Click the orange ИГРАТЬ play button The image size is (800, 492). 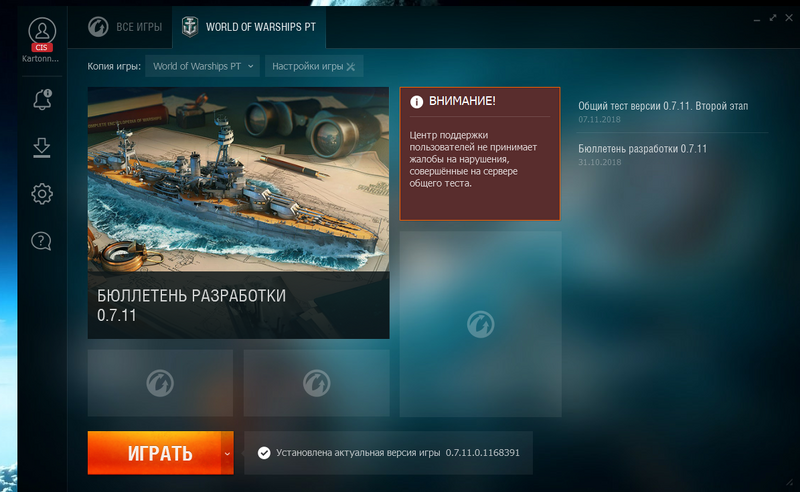click(155, 453)
